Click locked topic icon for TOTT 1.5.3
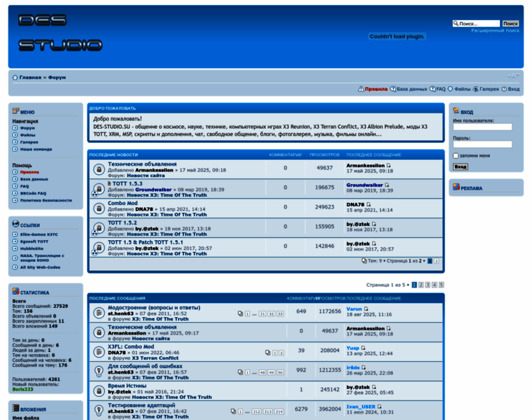 99,188
